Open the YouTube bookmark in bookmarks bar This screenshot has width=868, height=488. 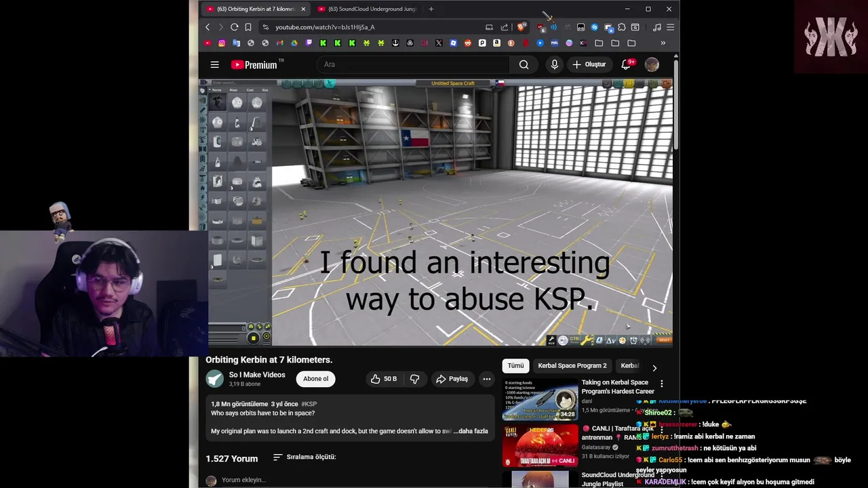[x=208, y=43]
